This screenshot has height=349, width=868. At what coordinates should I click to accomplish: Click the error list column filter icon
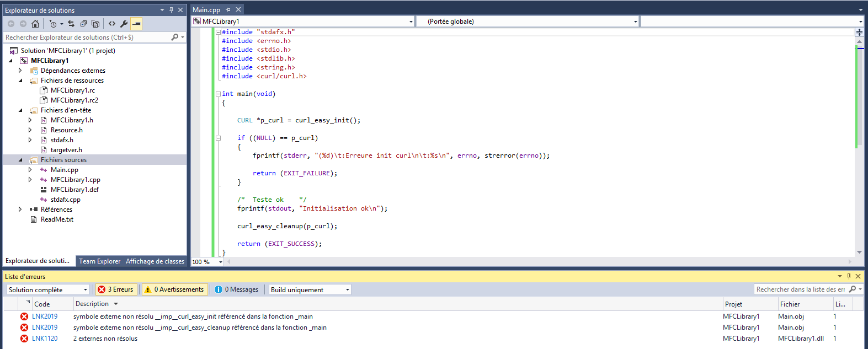click(28, 302)
